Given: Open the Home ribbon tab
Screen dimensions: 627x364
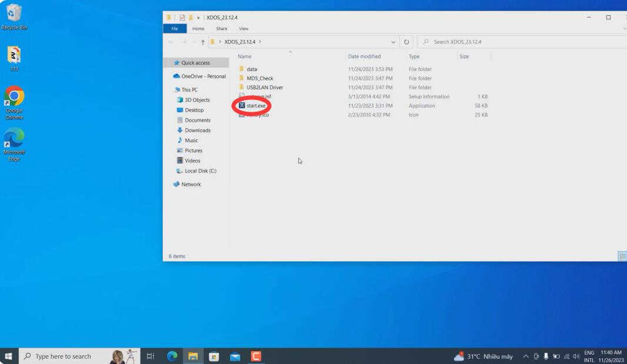Looking at the screenshot, I should 198,28.
